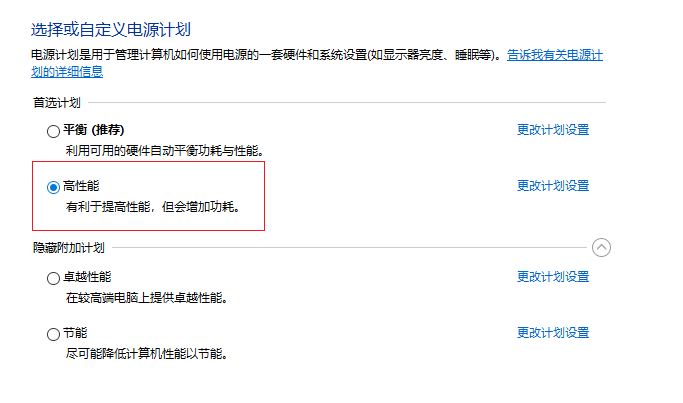The image size is (683, 403).
Task: Click the 尽可能降低计算机性能以节能 description
Action: 147,353
